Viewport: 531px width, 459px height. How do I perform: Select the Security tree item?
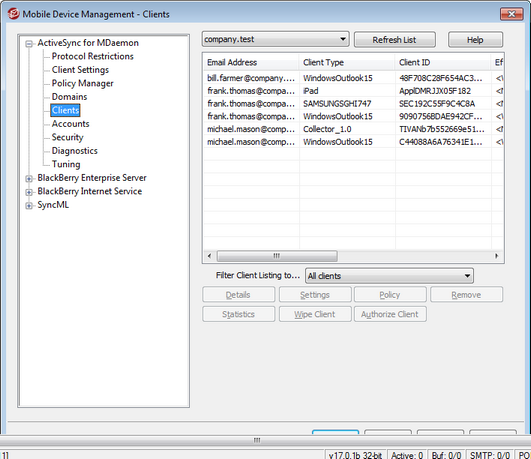(67, 137)
